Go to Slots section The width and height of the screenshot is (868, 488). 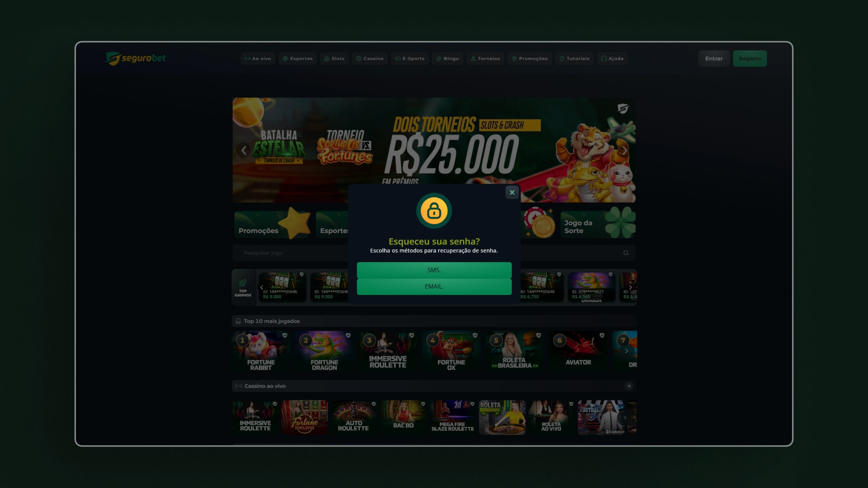(334, 59)
